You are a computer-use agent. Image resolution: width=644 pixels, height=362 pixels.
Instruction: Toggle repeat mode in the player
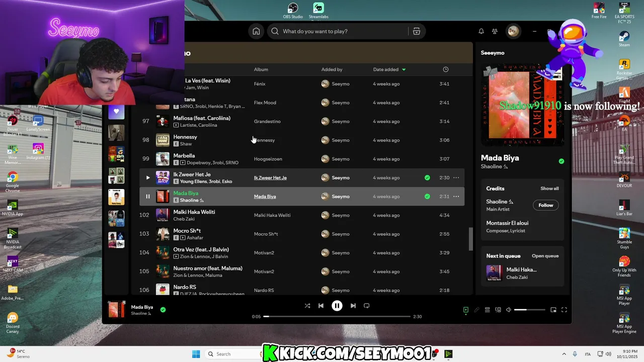click(367, 306)
